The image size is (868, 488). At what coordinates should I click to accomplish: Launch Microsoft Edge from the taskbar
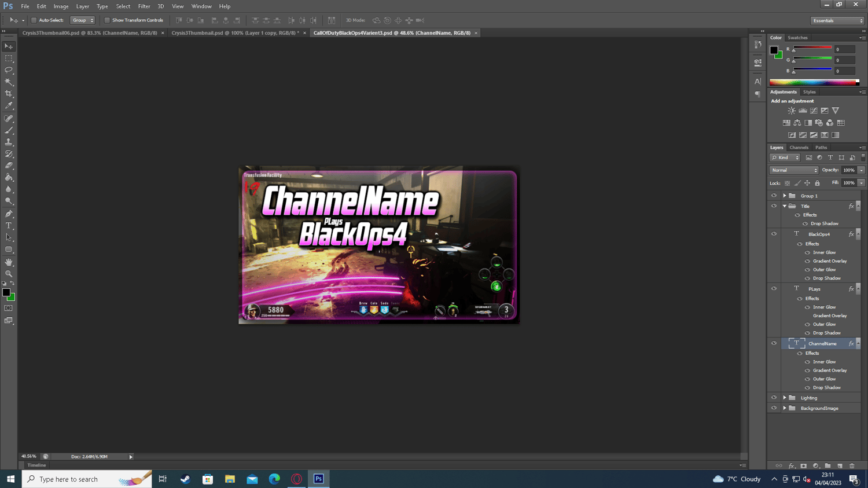tap(274, 479)
